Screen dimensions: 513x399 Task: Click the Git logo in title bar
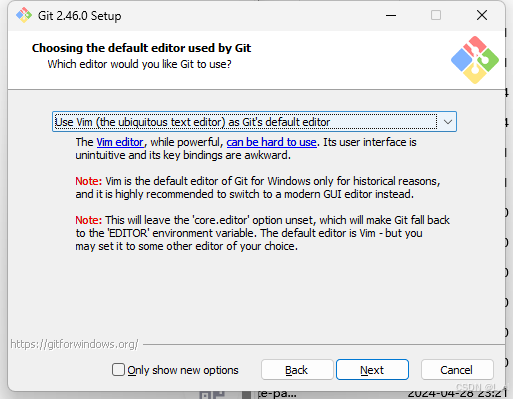24,15
